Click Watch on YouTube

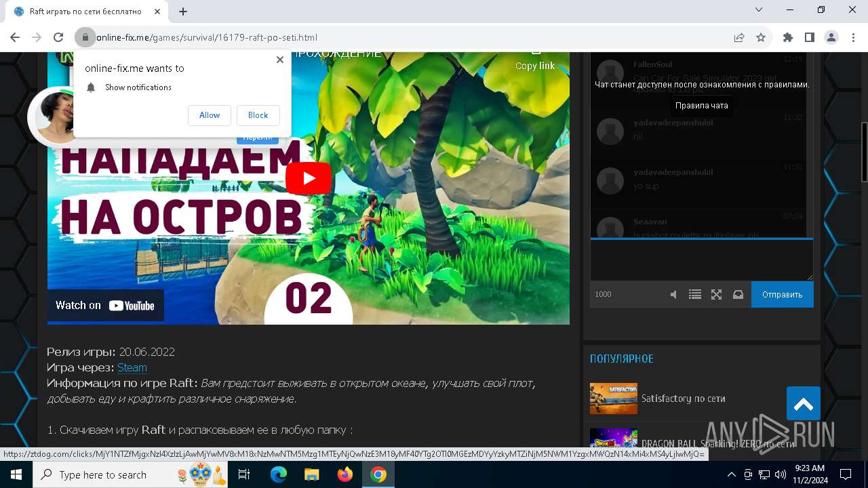pyautogui.click(x=105, y=306)
